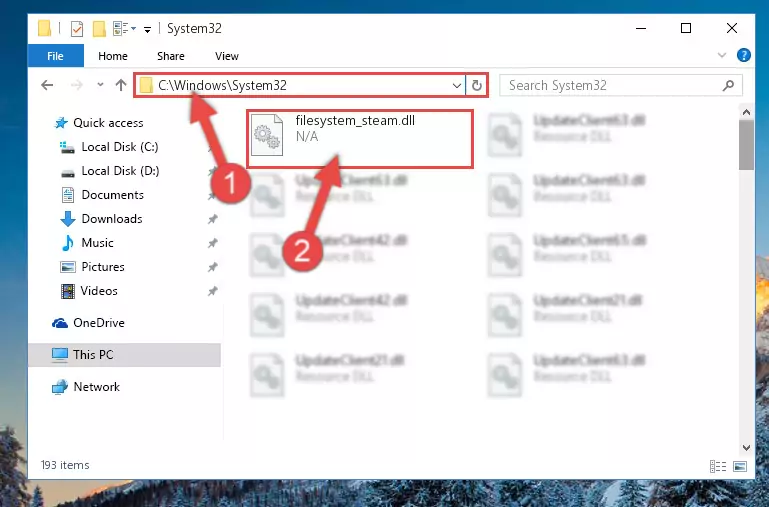769x507 pixels.
Task: Expand the address bar history dropdown
Action: tap(457, 86)
